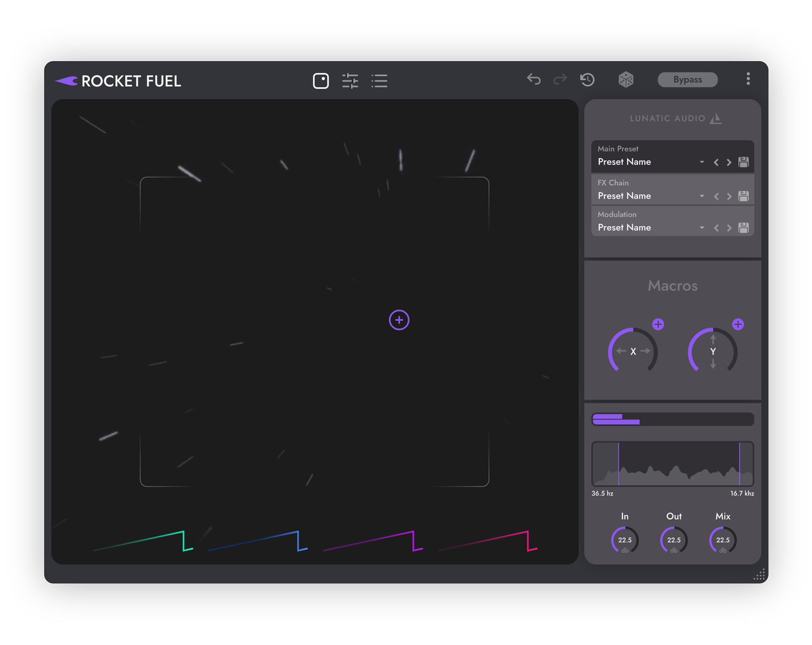The width and height of the screenshot is (812, 645).
Task: Open the history clock icon
Action: 587,79
